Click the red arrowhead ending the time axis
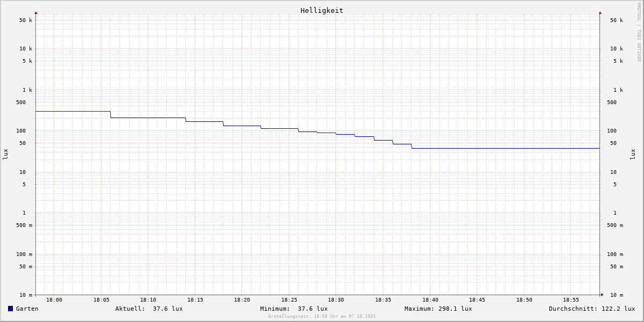The image size is (644, 322). click(602, 294)
